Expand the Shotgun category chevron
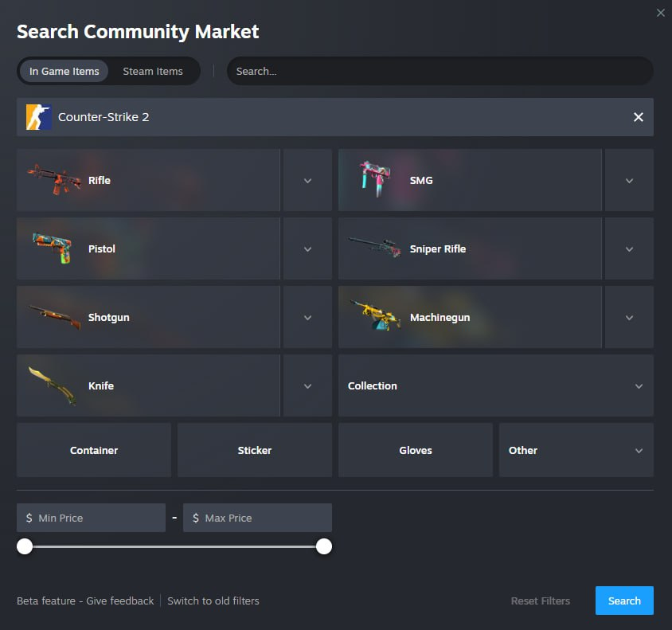Image resolution: width=672 pixels, height=630 pixels. point(307,318)
